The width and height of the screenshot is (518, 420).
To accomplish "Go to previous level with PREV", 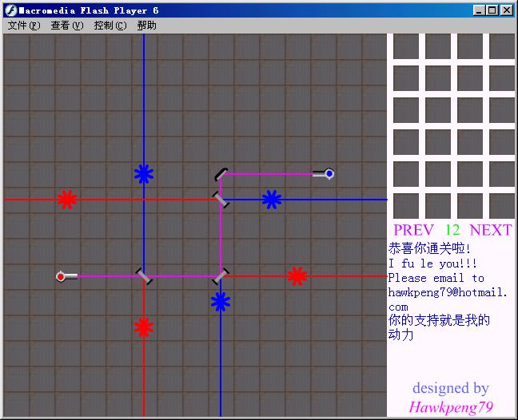I will click(413, 230).
